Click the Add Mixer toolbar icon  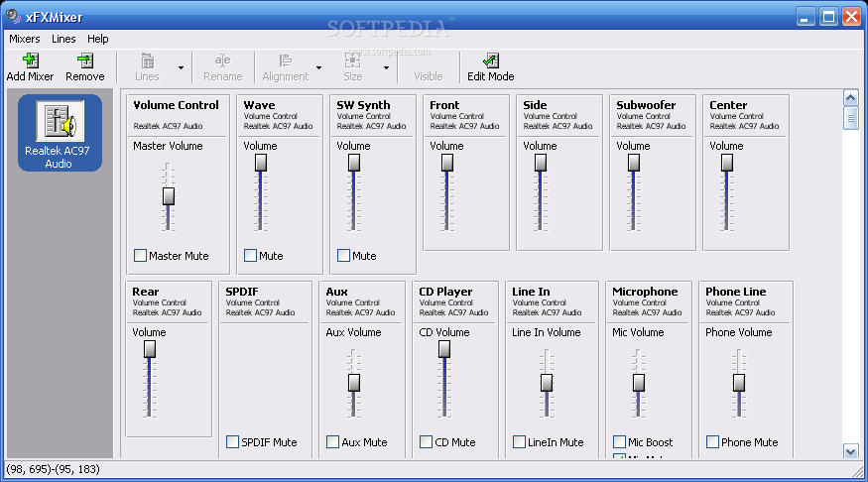tap(30, 60)
